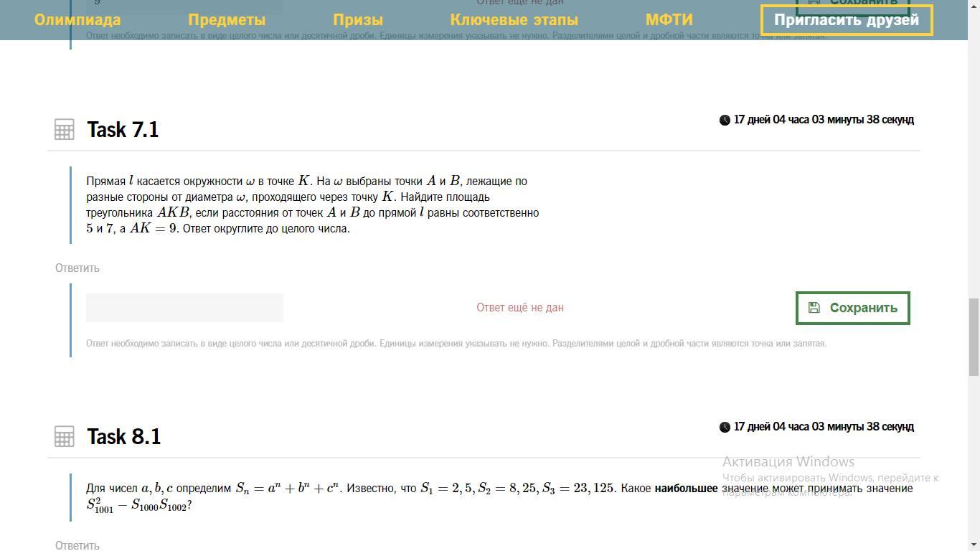Click the clock icon of Task 8.1 timer
Screen dimensions: 980x551
(725, 427)
